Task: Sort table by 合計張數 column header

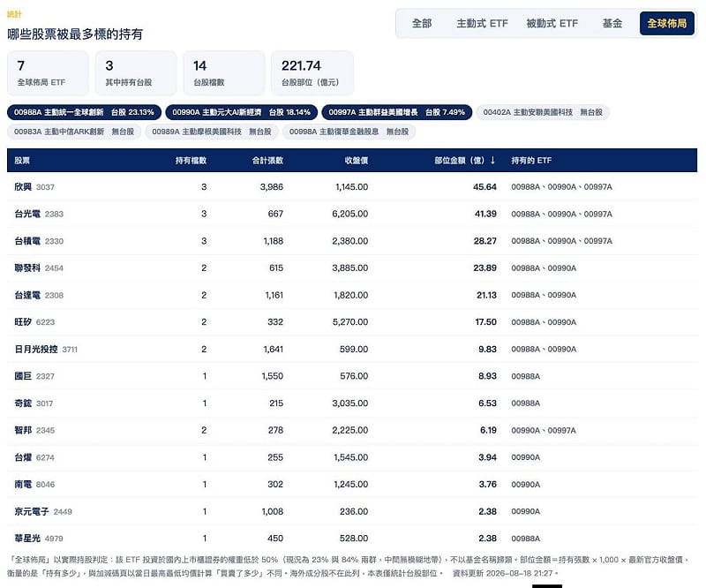Action: 267,161
